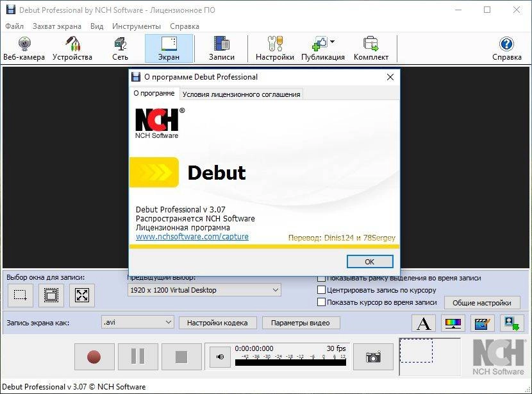
Task: Click status bar text Debut Professional v 3.07
Action: tap(74, 387)
